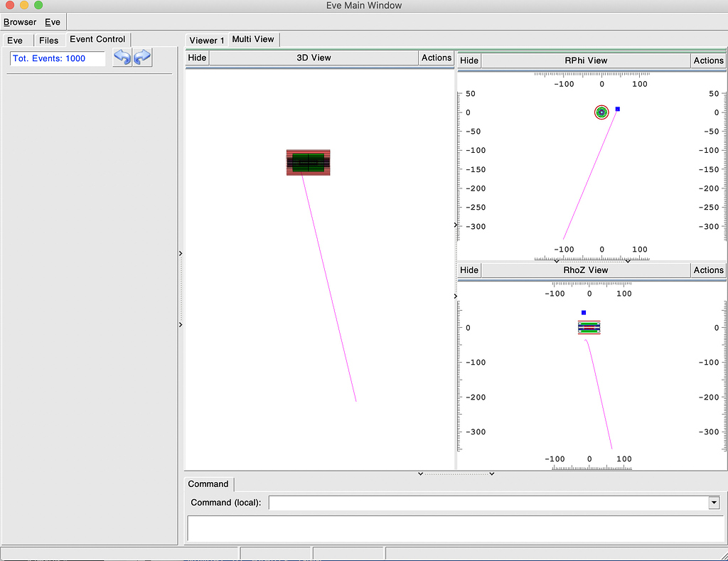Image resolution: width=728 pixels, height=561 pixels.
Task: Hide the 3D View panel
Action: (196, 58)
